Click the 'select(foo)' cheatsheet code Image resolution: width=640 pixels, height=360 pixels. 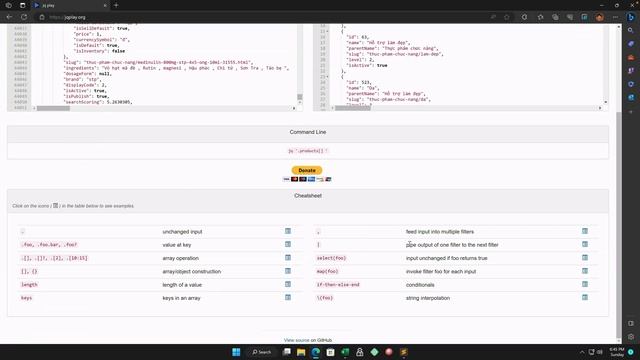coord(331,258)
